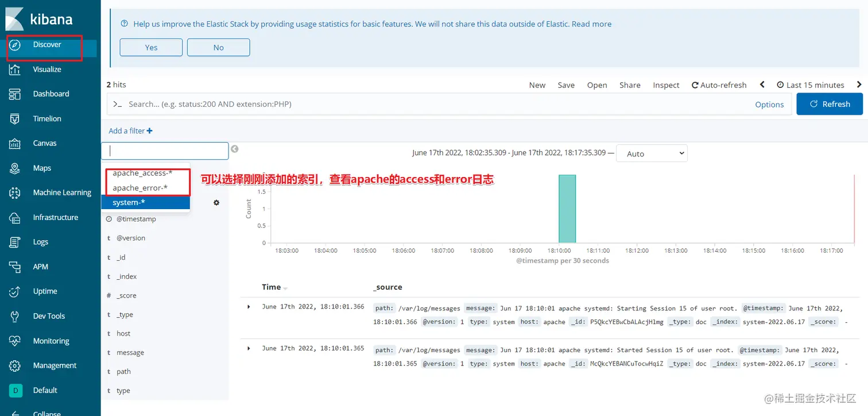Viewport: 868px width, 416px height.
Task: Select the _score field
Action: (x=126, y=295)
